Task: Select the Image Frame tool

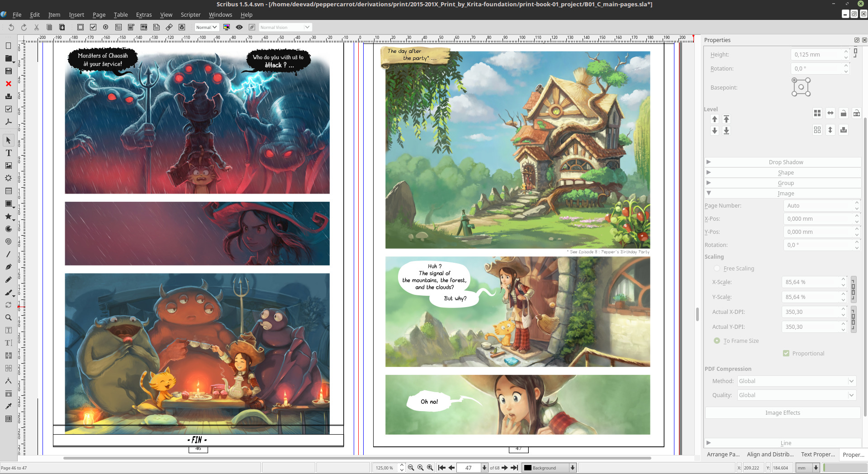Action: point(8,166)
